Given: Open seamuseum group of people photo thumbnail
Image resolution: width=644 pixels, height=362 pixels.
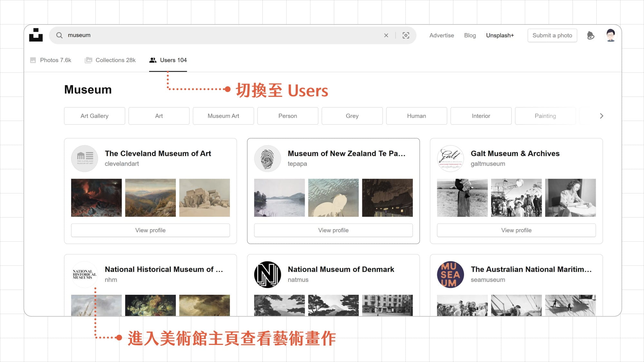Looking at the screenshot, I should [462, 305].
